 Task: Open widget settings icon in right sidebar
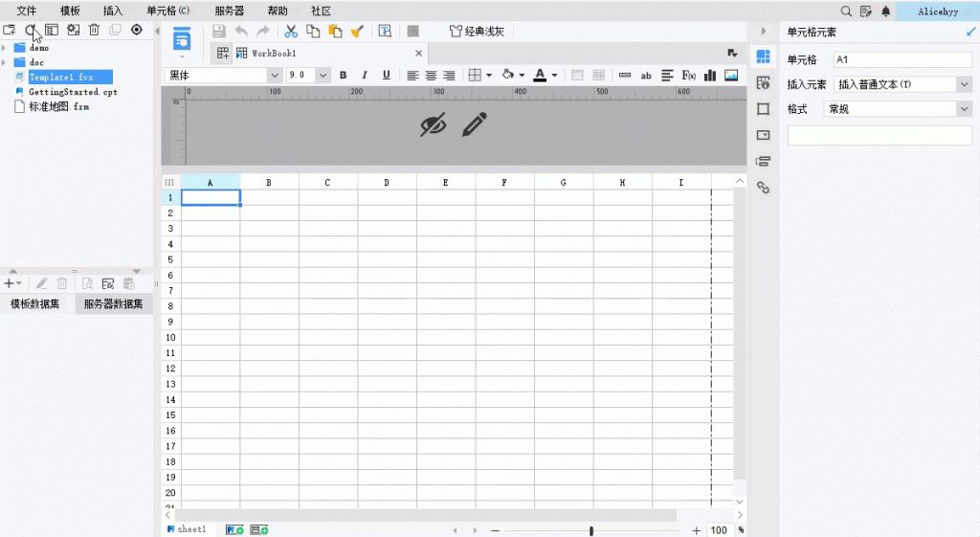(763, 135)
